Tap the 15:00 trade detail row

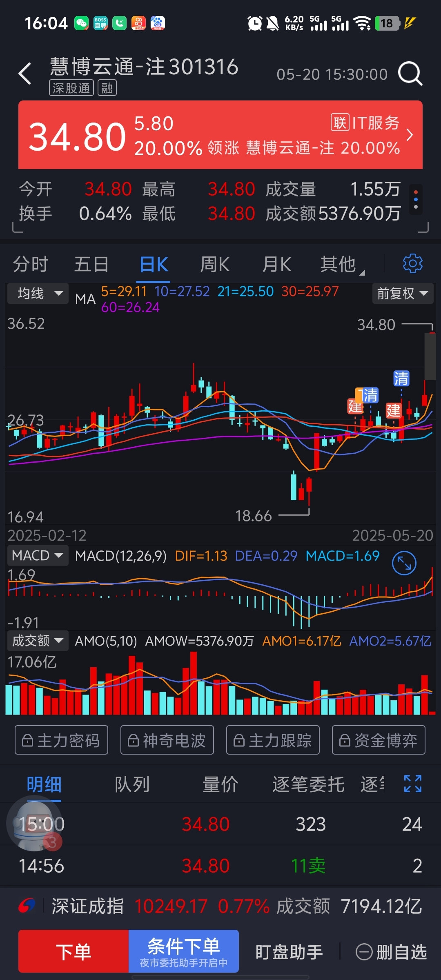[220, 824]
